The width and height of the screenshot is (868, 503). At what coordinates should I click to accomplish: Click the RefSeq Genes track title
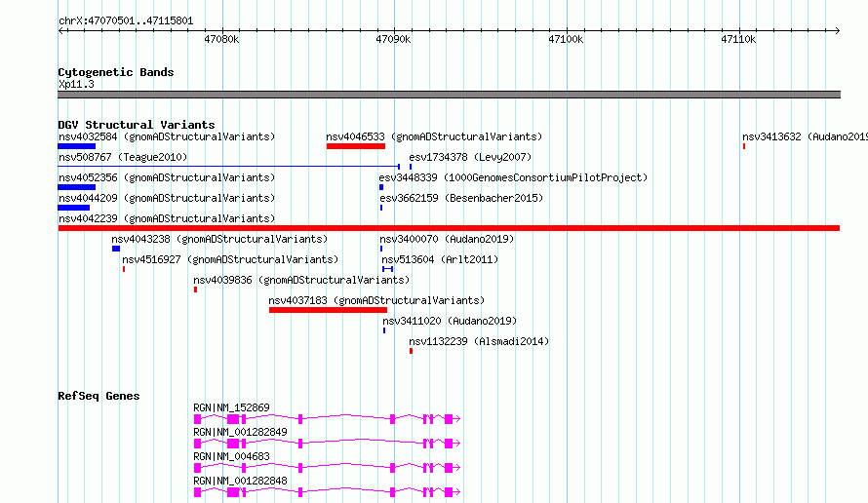[99, 396]
